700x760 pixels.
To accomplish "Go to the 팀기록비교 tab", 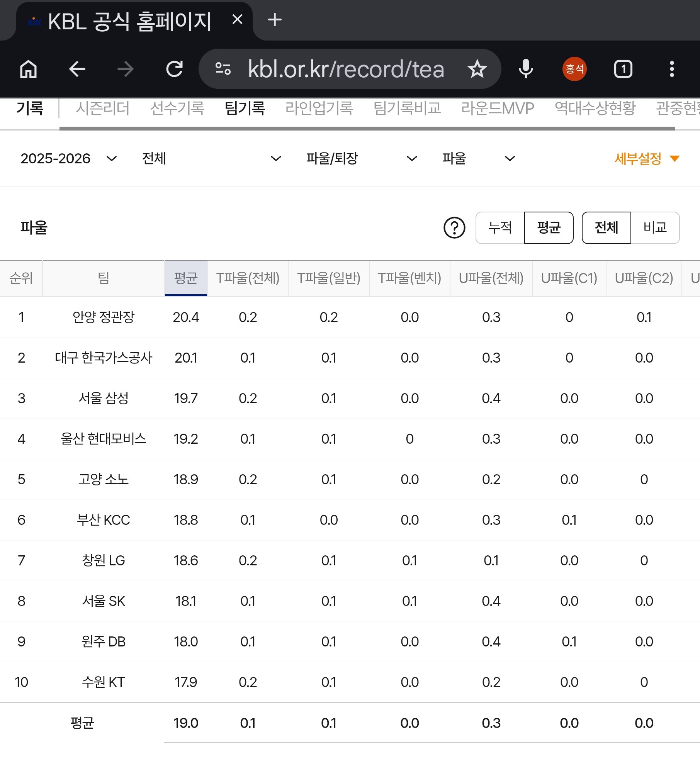I will [407, 108].
